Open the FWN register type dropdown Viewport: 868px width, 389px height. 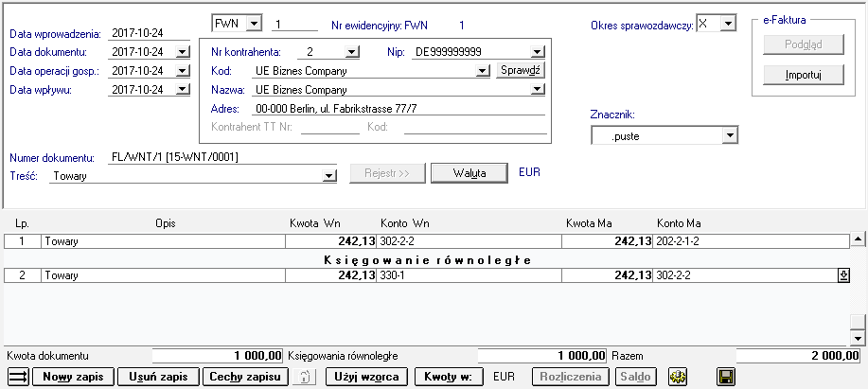pos(254,23)
